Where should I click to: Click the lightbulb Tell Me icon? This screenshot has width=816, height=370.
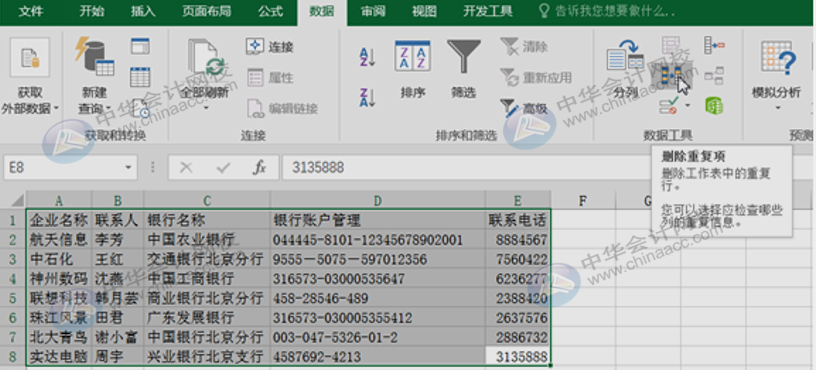pyautogui.click(x=544, y=11)
